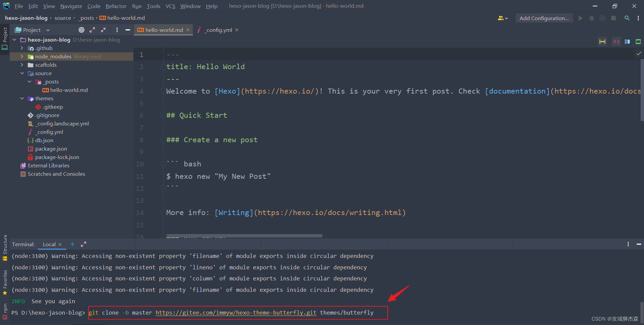Close the hello-world.md editor tab
This screenshot has height=325, width=644.
point(188,30)
